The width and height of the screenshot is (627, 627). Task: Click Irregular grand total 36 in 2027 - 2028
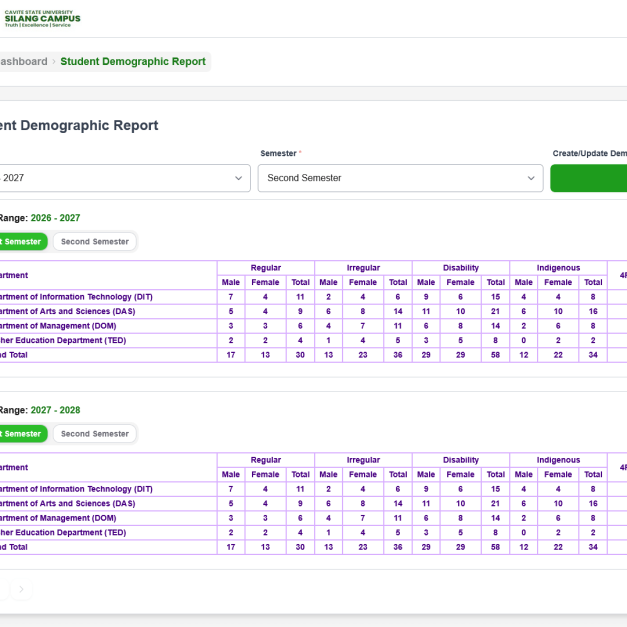[398, 547]
